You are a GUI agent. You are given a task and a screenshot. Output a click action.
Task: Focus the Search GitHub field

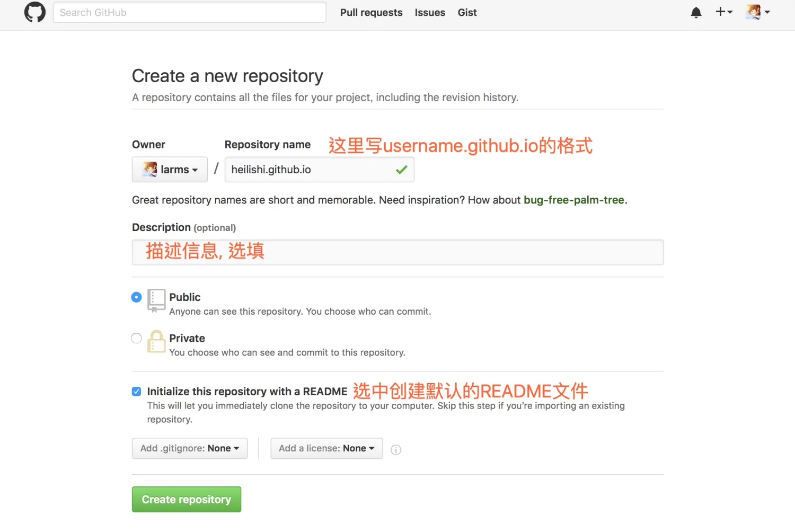pos(189,12)
